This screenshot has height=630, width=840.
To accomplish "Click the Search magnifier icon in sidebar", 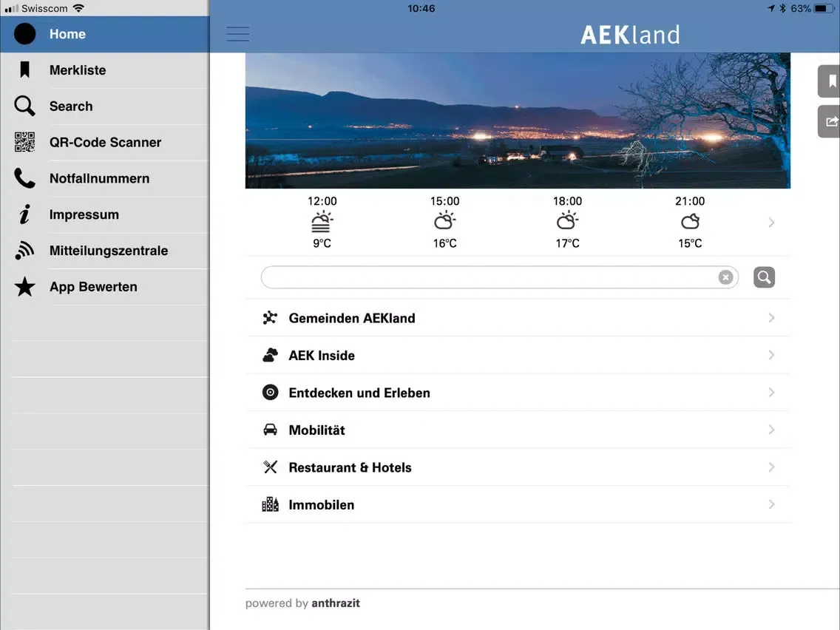I will 24,106.
